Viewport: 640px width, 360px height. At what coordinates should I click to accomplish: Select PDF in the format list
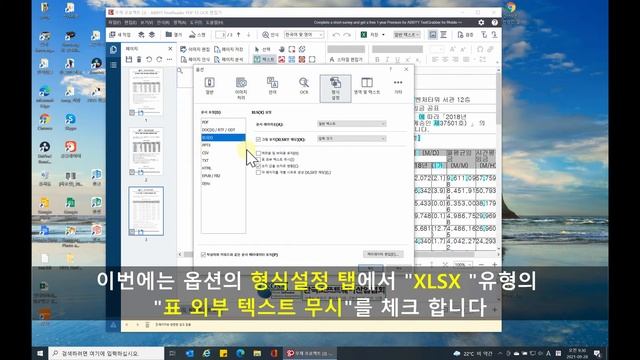click(223, 122)
